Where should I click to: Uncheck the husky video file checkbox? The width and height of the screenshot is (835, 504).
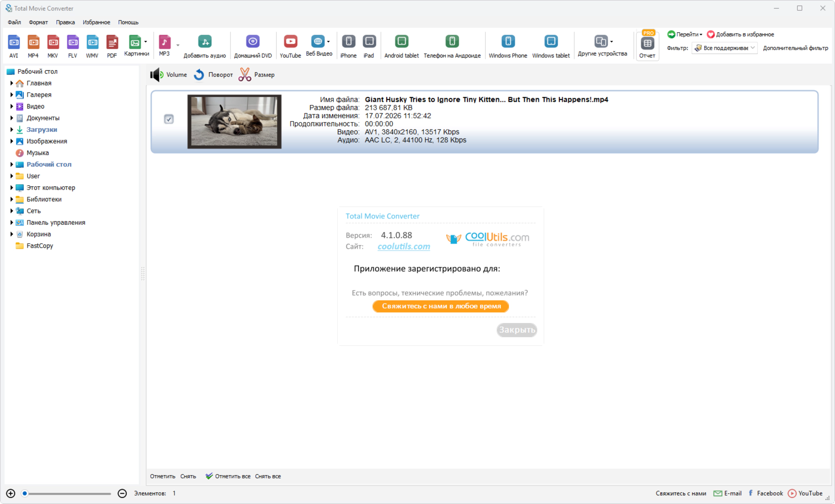(169, 119)
